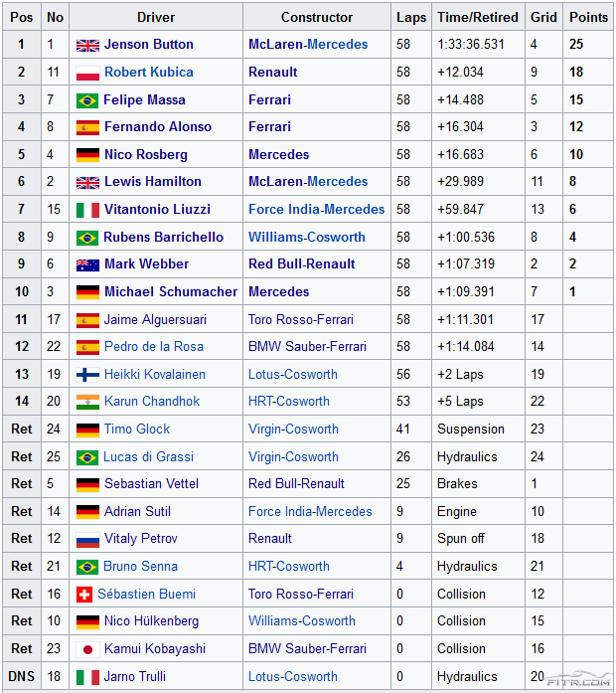Click the Indian flag next to Karun Chandhok
The height and width of the screenshot is (693, 616).
pyautogui.click(x=87, y=402)
